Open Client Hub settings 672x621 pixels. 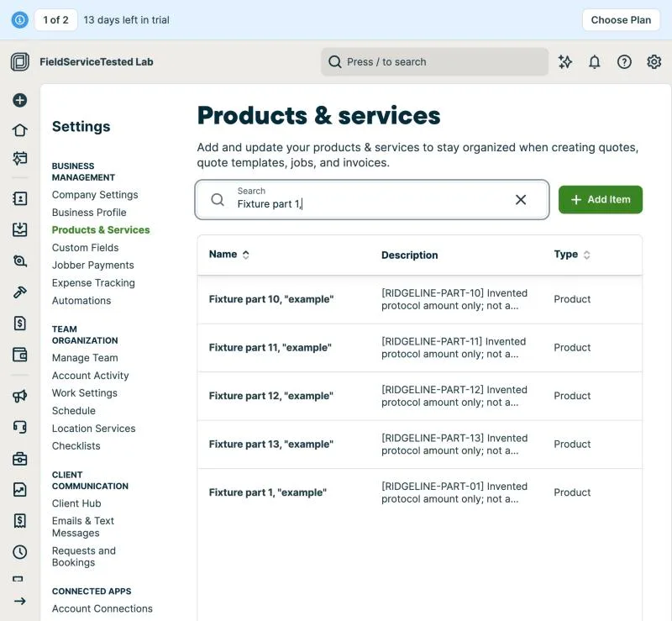pyautogui.click(x=76, y=503)
